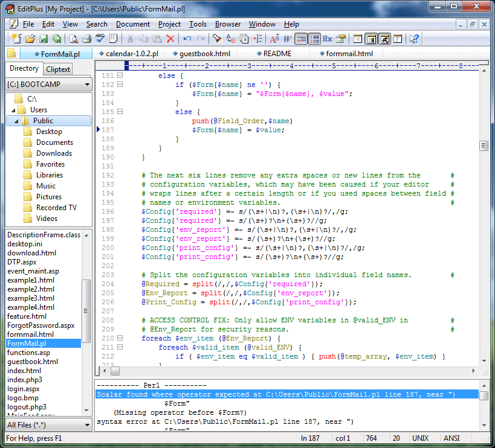Screen dimensions: 495x448
Task: Switch to the calendar-1.0.2.pl tab
Action: pos(129,54)
